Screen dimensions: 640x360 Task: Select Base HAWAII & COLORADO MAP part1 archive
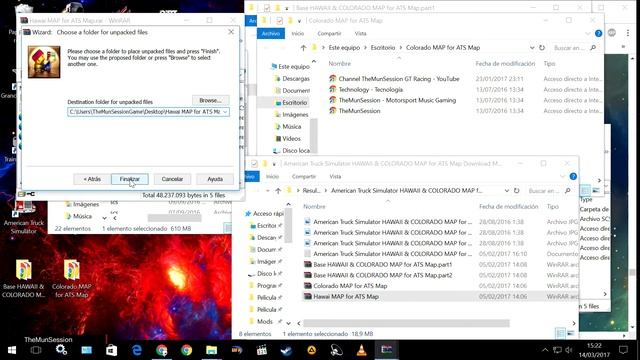[378, 264]
